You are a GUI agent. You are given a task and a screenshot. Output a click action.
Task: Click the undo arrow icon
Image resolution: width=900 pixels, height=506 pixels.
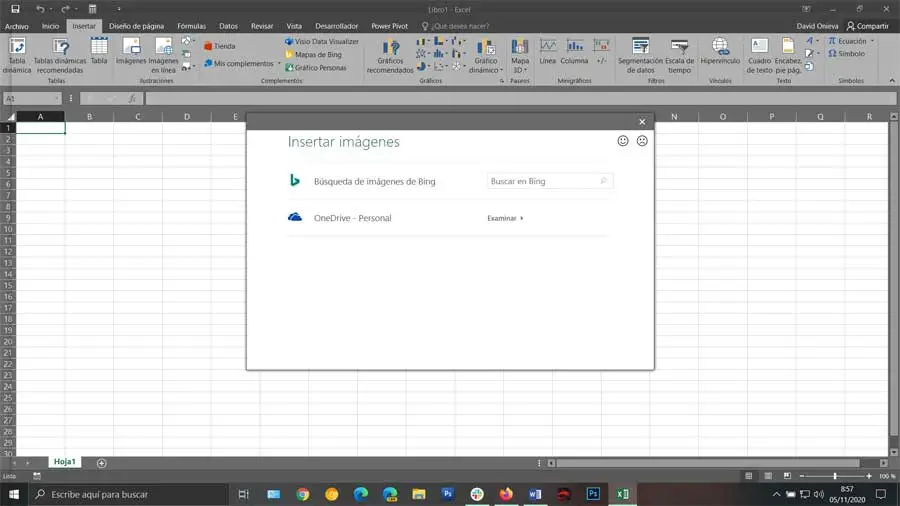tap(40, 9)
